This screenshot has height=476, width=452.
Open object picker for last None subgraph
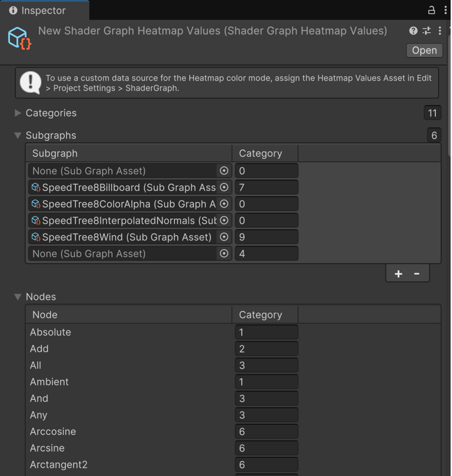[224, 254]
